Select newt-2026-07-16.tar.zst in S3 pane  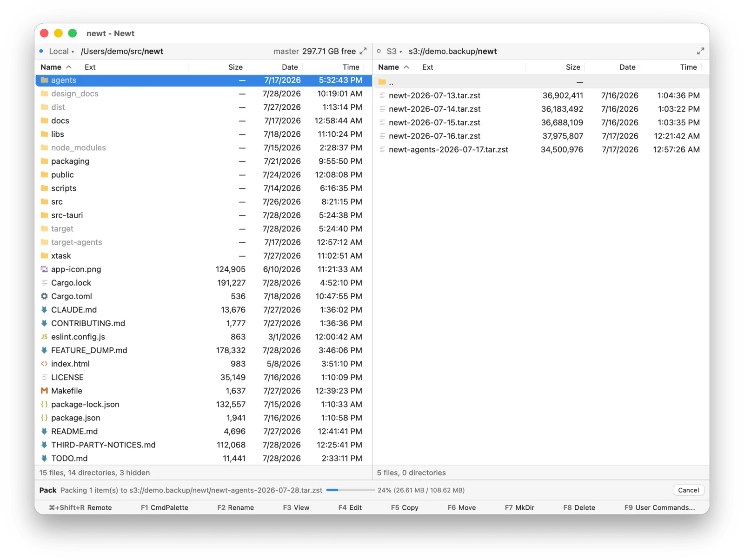pos(541,136)
